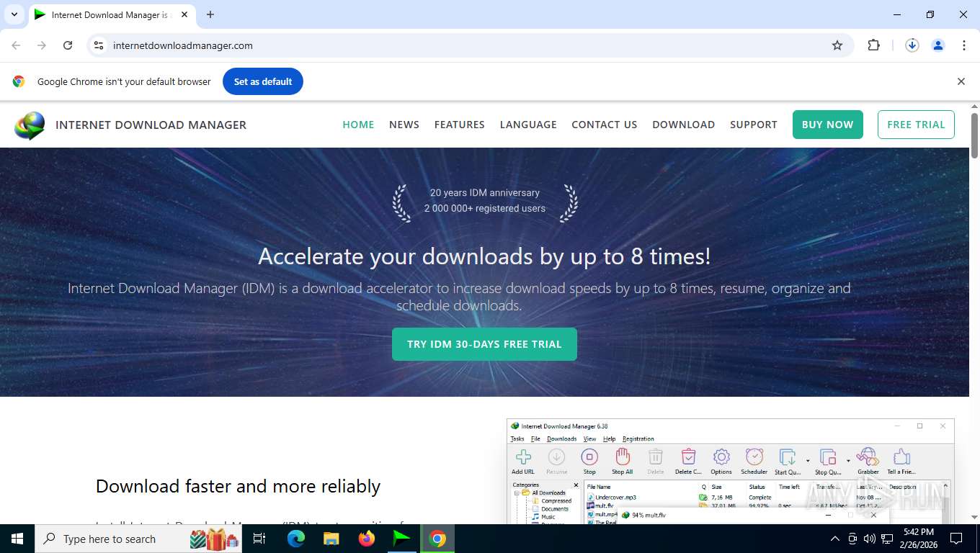Open the NEWS nav item
Image resolution: width=980 pixels, height=553 pixels.
click(404, 125)
